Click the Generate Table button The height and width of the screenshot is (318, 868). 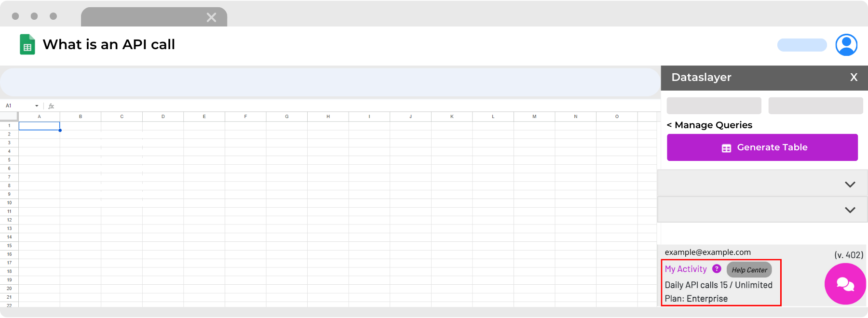[x=762, y=147]
